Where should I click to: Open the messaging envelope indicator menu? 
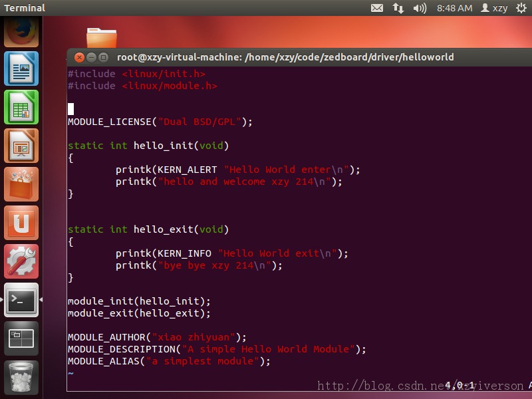[x=377, y=8]
